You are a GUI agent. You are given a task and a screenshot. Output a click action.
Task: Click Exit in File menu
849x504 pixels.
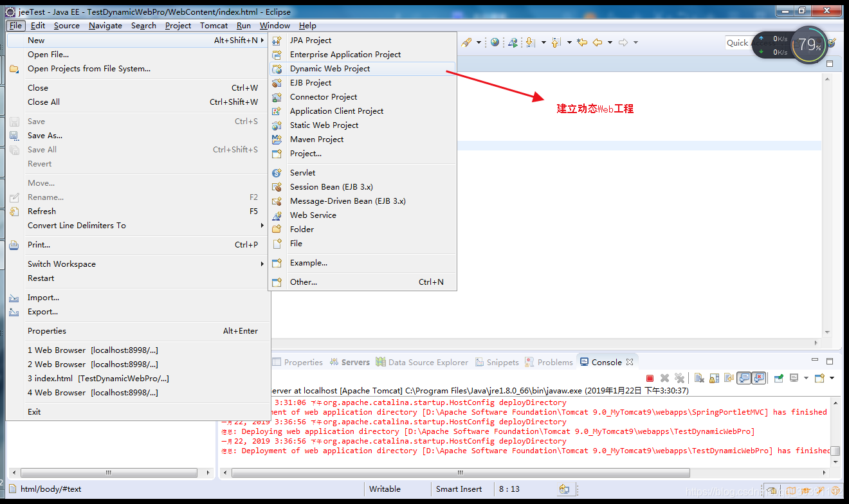(x=138, y=412)
